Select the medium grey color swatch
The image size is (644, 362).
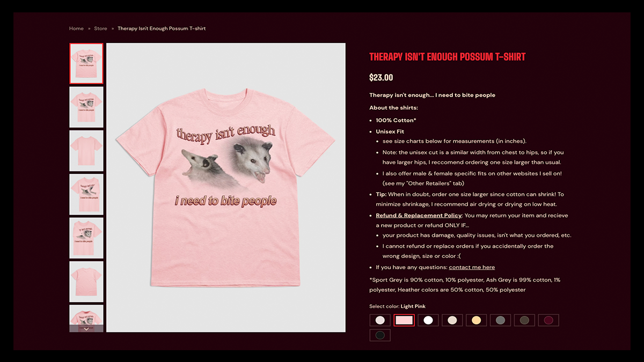point(500,320)
